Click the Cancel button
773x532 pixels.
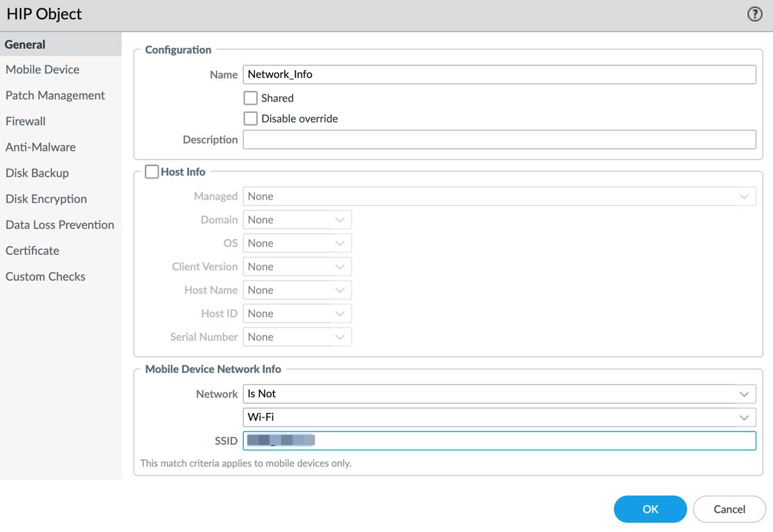pos(729,509)
